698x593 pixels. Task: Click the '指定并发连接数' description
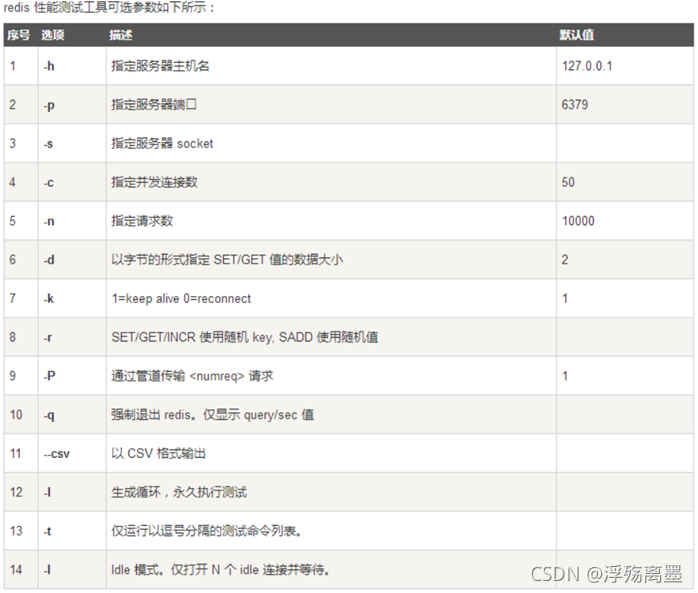click(154, 182)
